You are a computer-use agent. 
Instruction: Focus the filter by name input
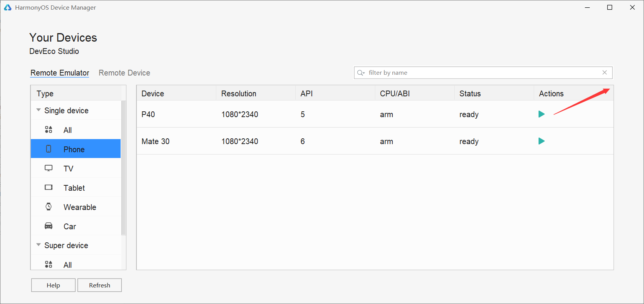pos(483,73)
